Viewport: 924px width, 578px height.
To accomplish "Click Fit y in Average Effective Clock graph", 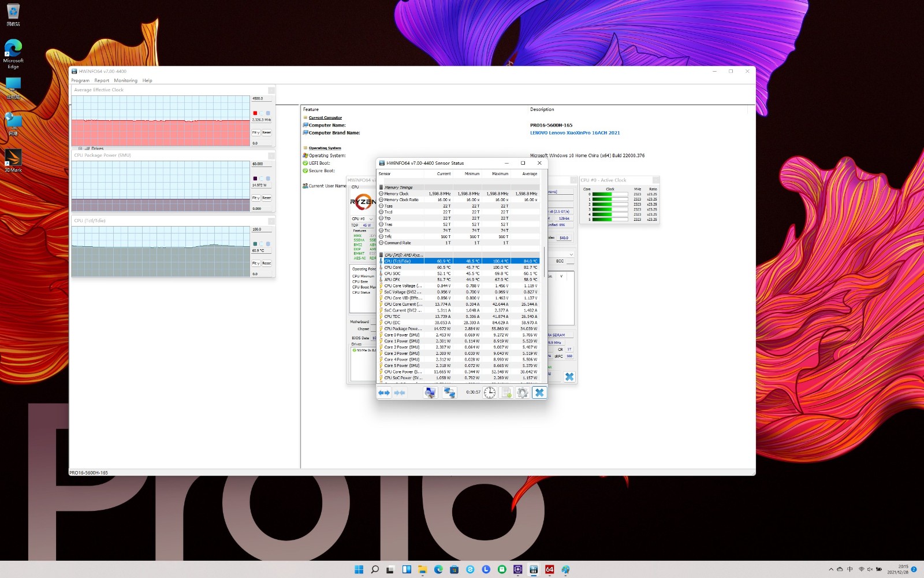I will (x=256, y=132).
